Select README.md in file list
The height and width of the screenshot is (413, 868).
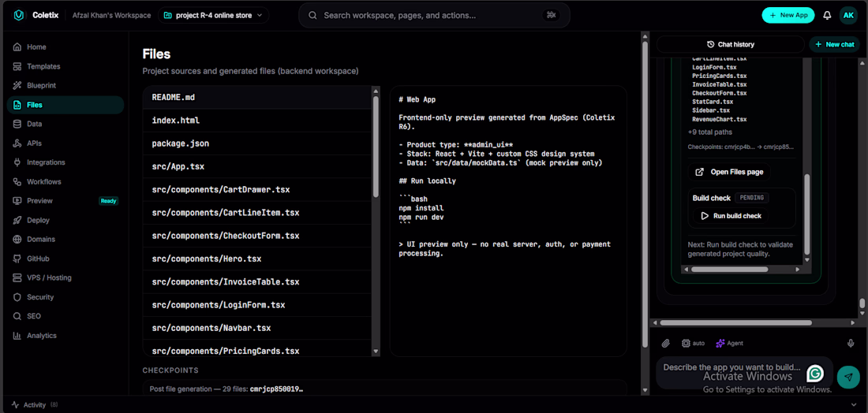(x=257, y=97)
